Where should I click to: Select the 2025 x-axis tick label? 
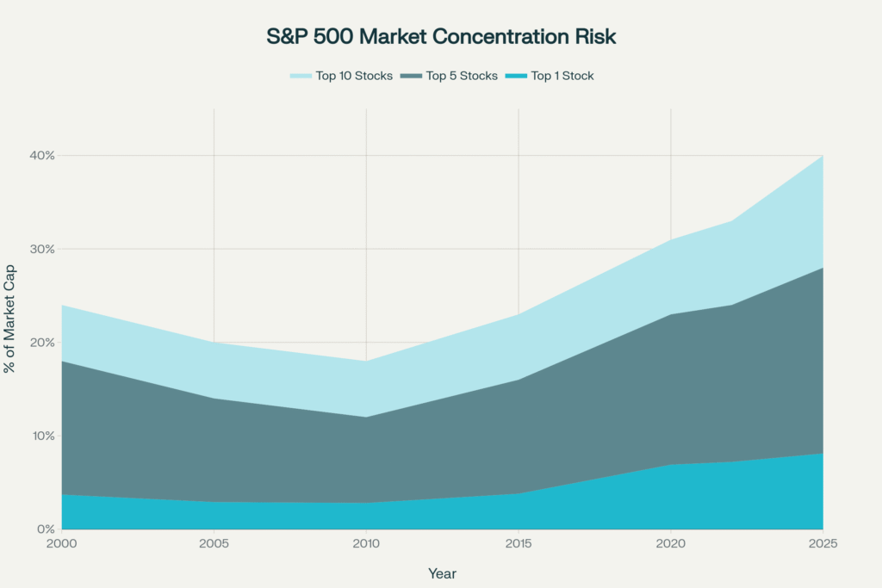(823, 544)
